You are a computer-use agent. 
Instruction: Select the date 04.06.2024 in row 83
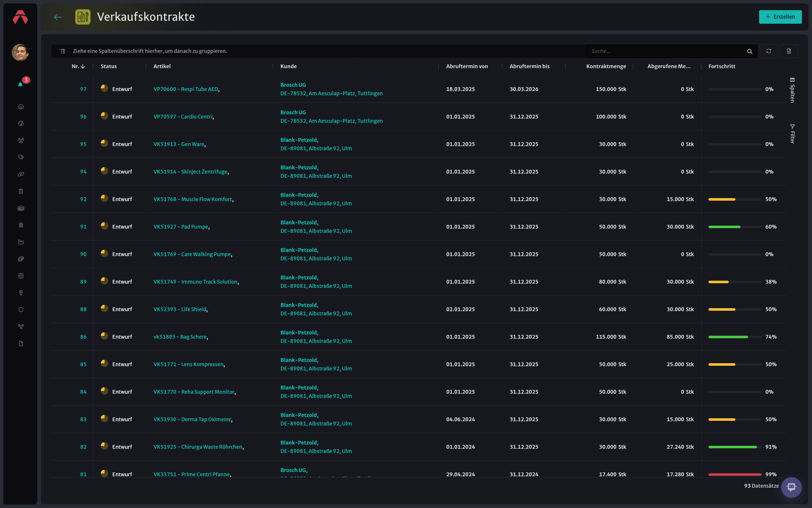click(461, 420)
